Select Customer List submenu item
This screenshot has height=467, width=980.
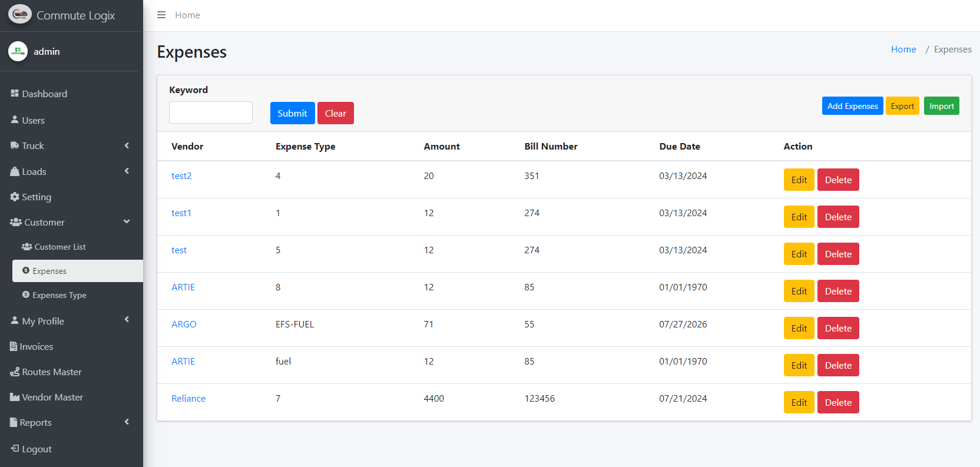(59, 247)
